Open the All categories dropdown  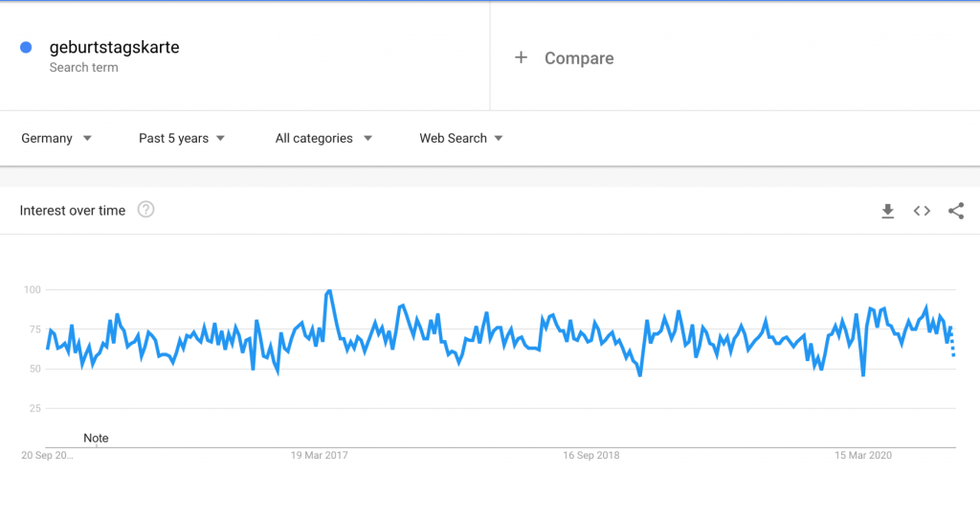323,138
